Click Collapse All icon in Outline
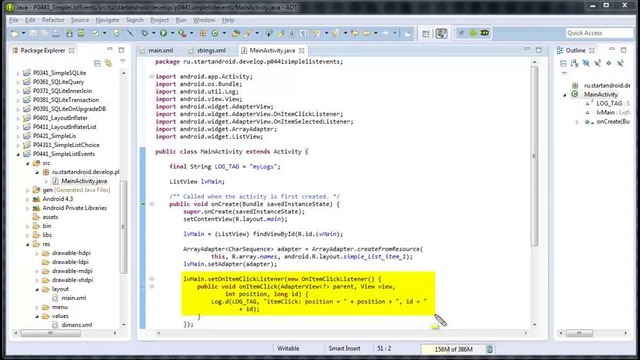 pyautogui.click(x=563, y=63)
